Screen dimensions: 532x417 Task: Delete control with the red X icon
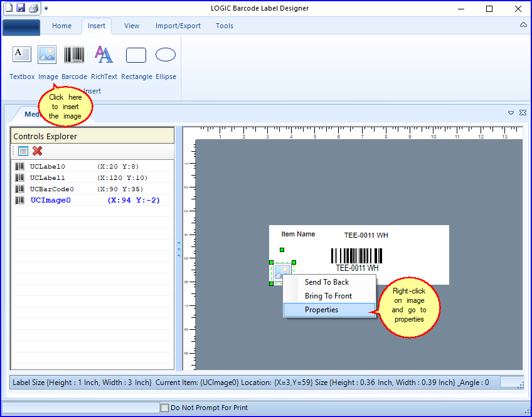click(37, 151)
